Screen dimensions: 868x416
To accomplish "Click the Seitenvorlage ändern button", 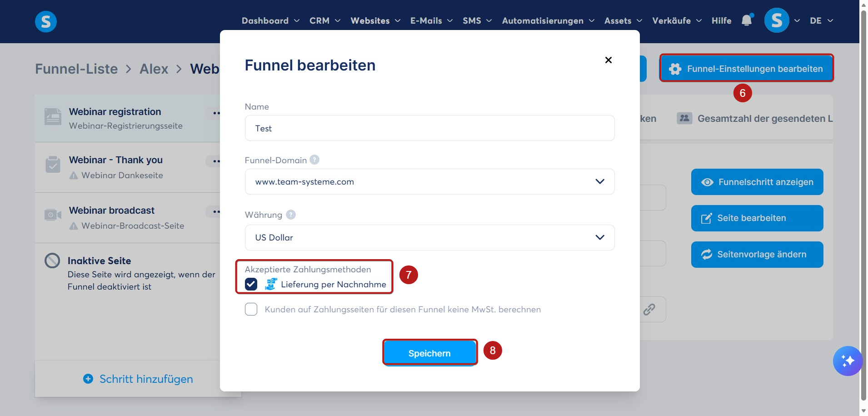I will tap(757, 254).
